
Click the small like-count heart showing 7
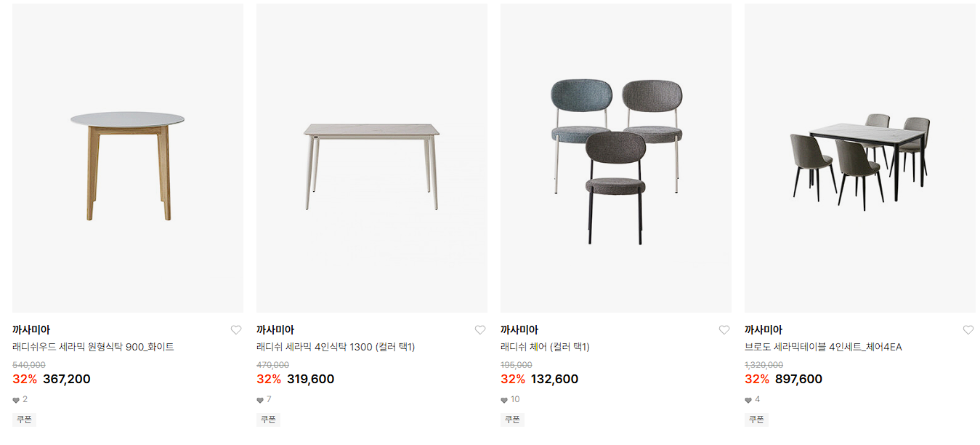260,400
